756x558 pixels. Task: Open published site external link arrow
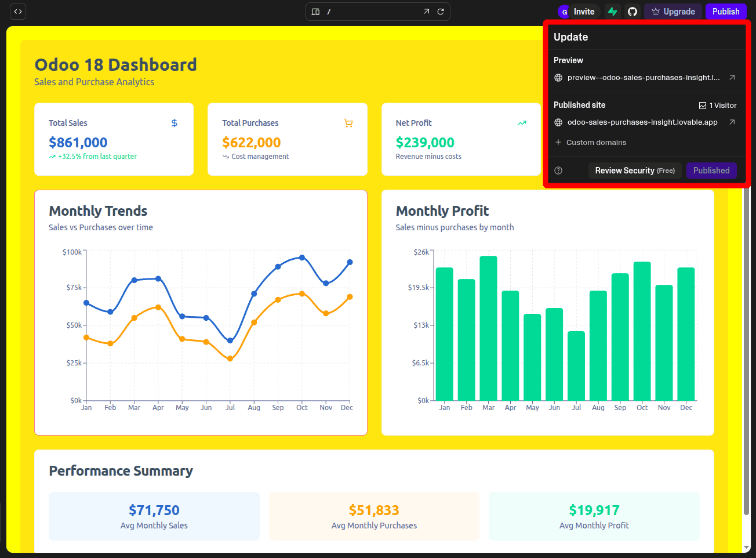(732, 122)
